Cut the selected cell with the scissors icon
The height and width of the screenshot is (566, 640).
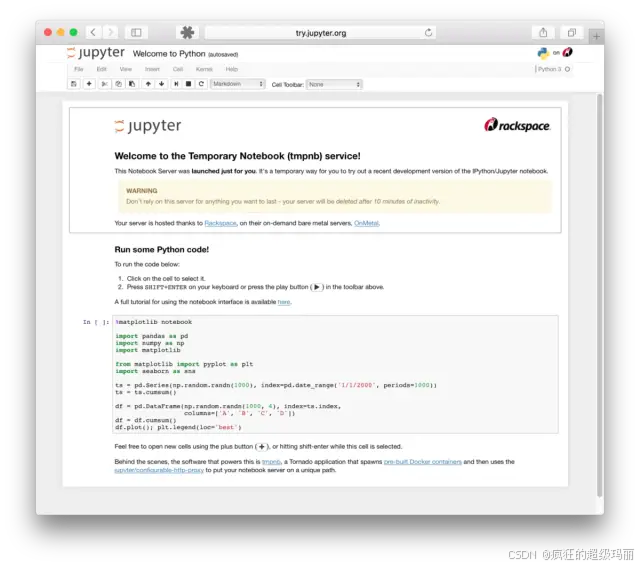[104, 84]
